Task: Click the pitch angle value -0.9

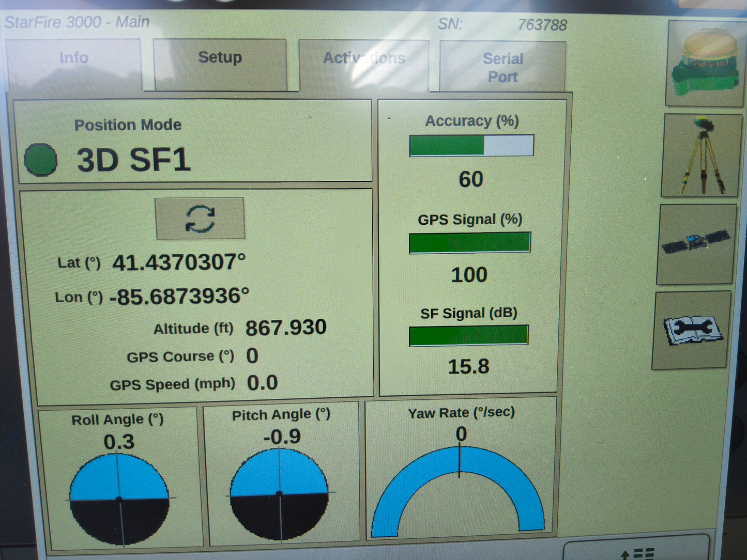Action: 282,437
